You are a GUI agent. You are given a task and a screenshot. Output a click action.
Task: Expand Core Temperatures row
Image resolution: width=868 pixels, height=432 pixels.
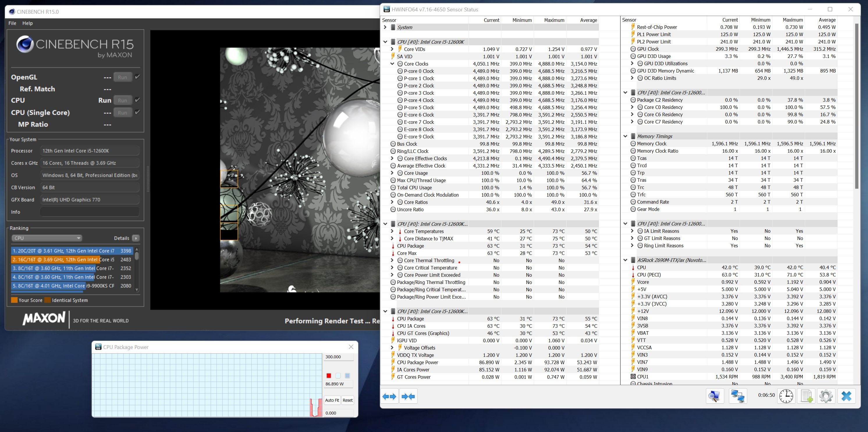pyautogui.click(x=392, y=231)
